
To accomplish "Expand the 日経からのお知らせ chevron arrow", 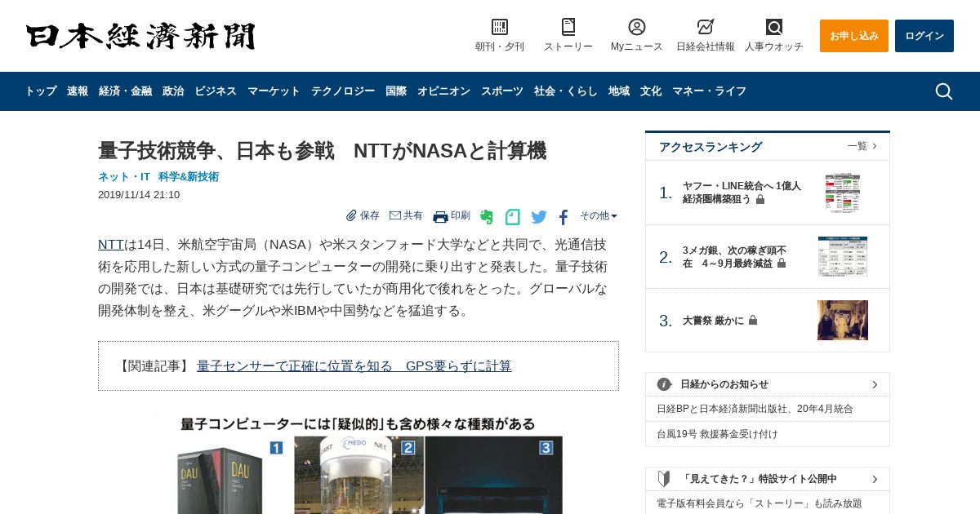I will pyautogui.click(x=875, y=384).
